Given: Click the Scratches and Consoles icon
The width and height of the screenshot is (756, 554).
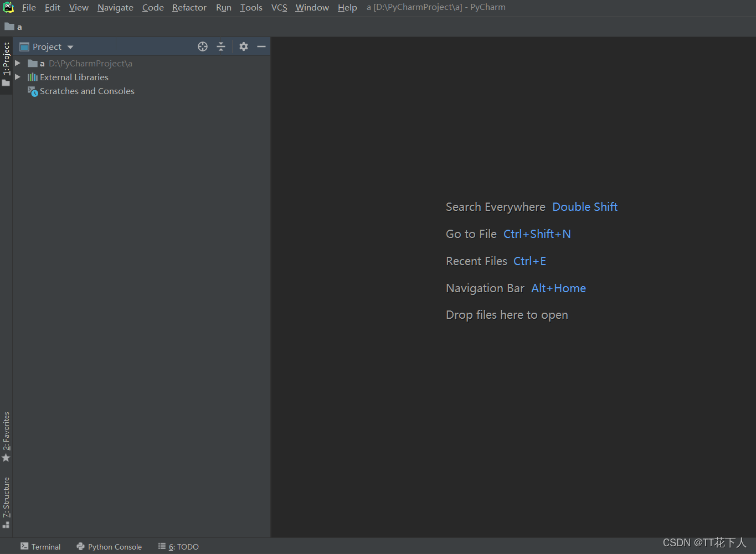Looking at the screenshot, I should tap(33, 91).
